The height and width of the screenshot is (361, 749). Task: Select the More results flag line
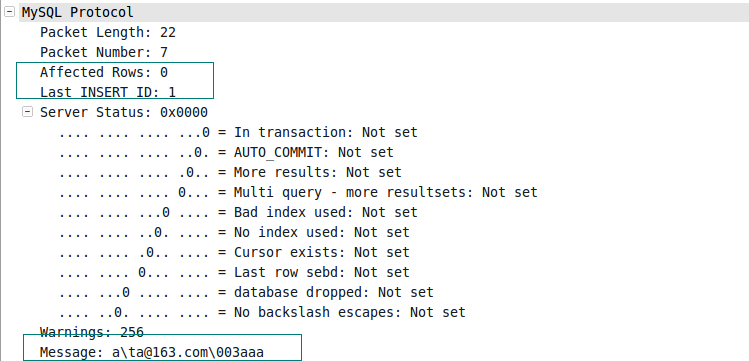(x=230, y=172)
